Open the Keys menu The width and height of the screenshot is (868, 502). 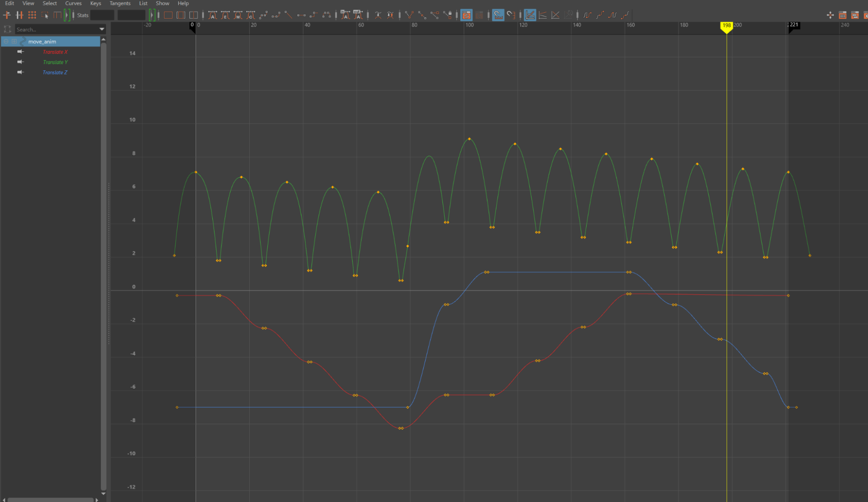tap(96, 3)
